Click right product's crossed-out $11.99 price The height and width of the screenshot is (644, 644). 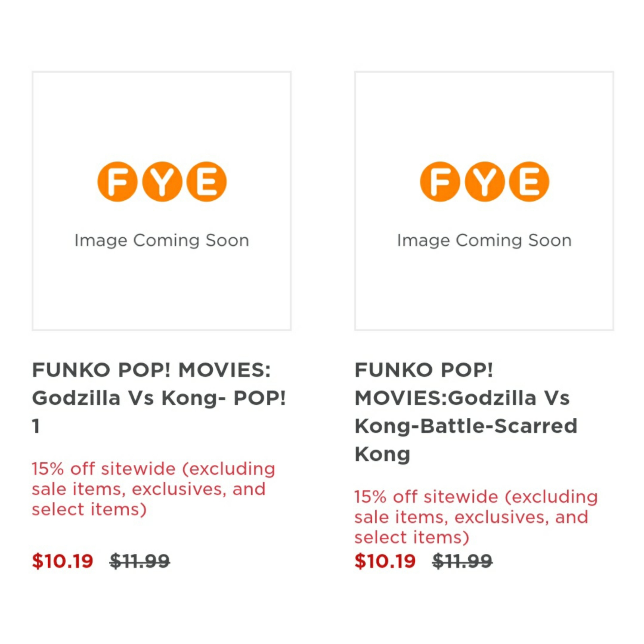point(462,561)
